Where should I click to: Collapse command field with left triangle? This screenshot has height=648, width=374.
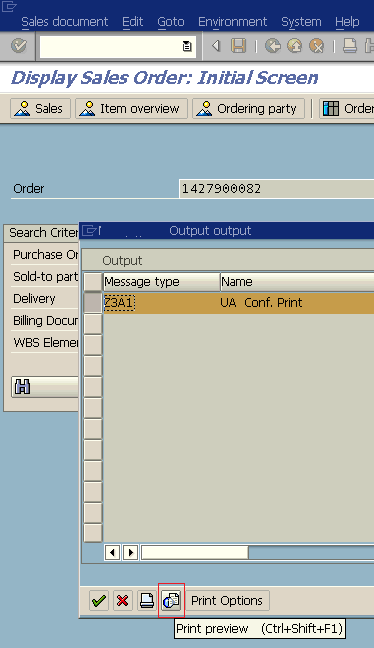tap(215, 45)
